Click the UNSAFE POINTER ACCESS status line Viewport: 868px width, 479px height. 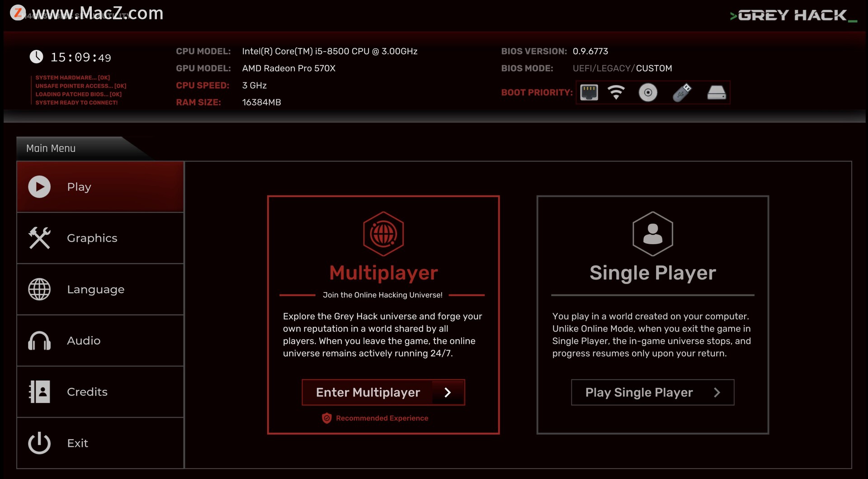pyautogui.click(x=81, y=86)
